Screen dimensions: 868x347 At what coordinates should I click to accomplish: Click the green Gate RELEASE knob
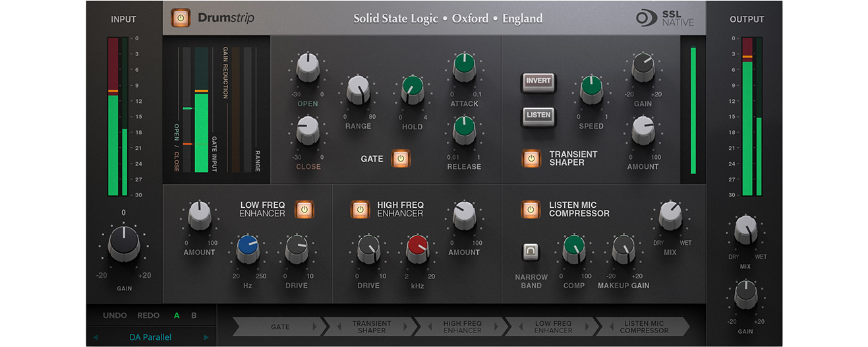coord(464,129)
